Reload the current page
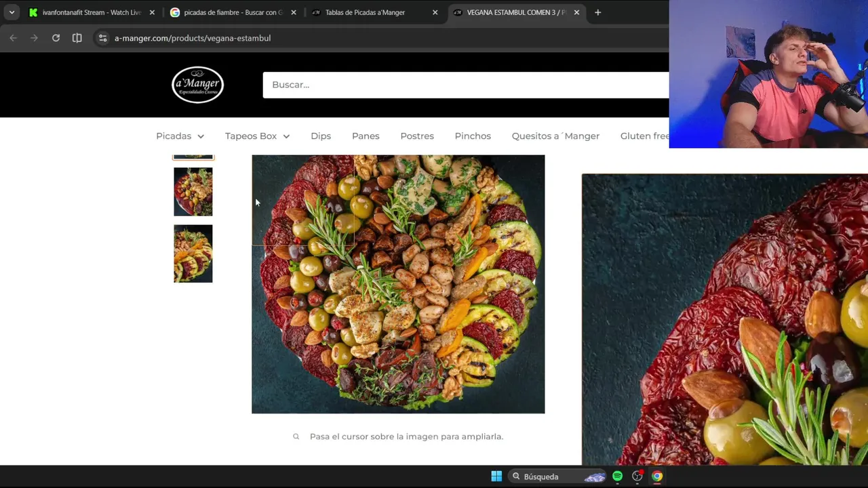Image resolution: width=868 pixels, height=488 pixels. point(56,38)
